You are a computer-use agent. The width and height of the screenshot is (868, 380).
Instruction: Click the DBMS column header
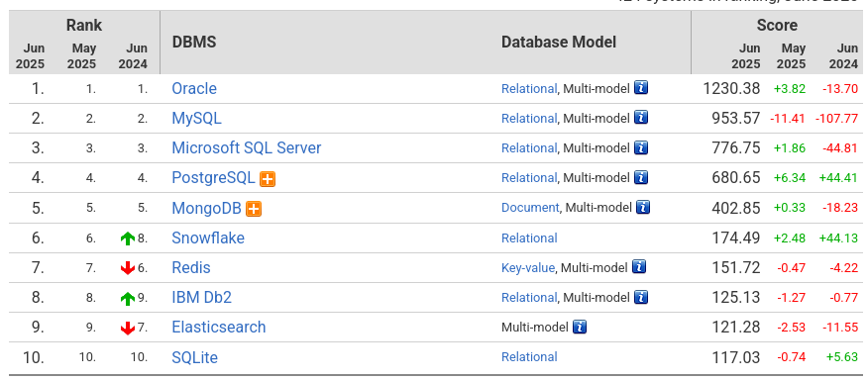click(194, 42)
